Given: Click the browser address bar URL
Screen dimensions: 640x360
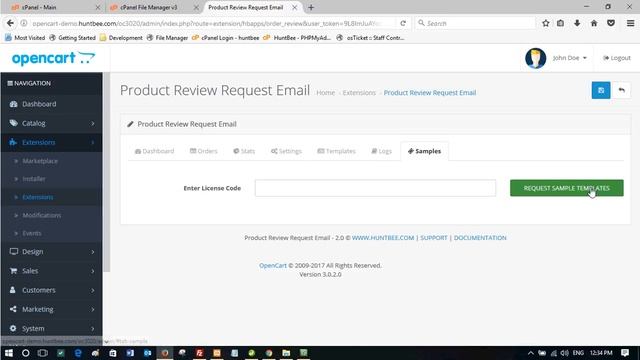Looking at the screenshot, I should [206, 23].
